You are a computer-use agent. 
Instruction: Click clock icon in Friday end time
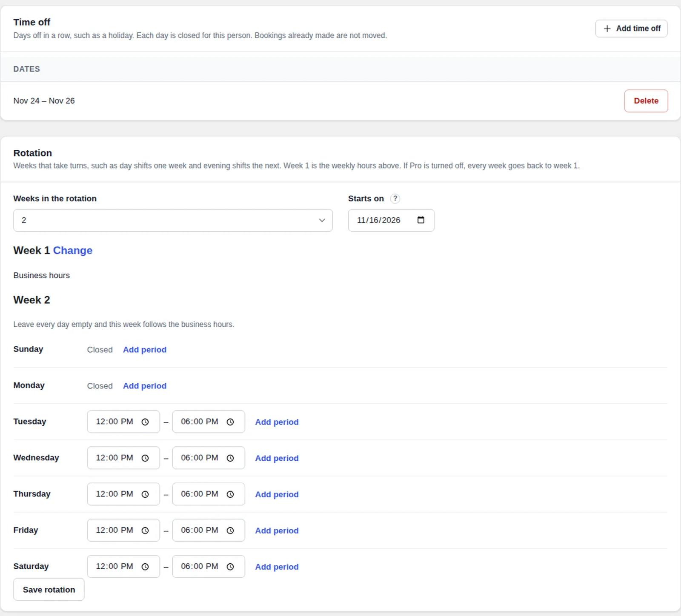click(x=230, y=530)
